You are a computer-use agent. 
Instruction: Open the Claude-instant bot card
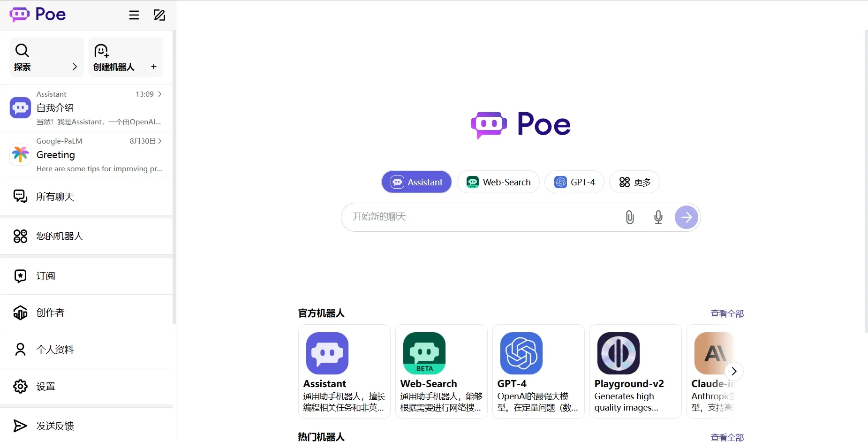710,371
